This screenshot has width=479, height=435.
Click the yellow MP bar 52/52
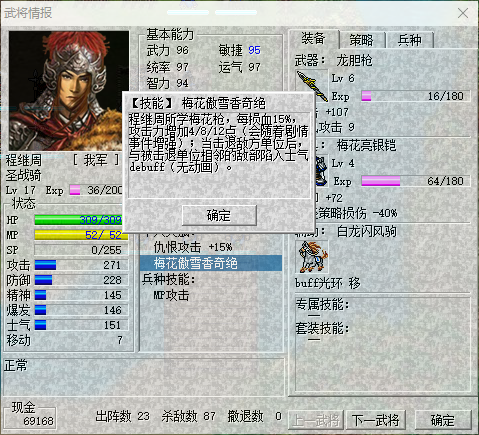(x=81, y=235)
